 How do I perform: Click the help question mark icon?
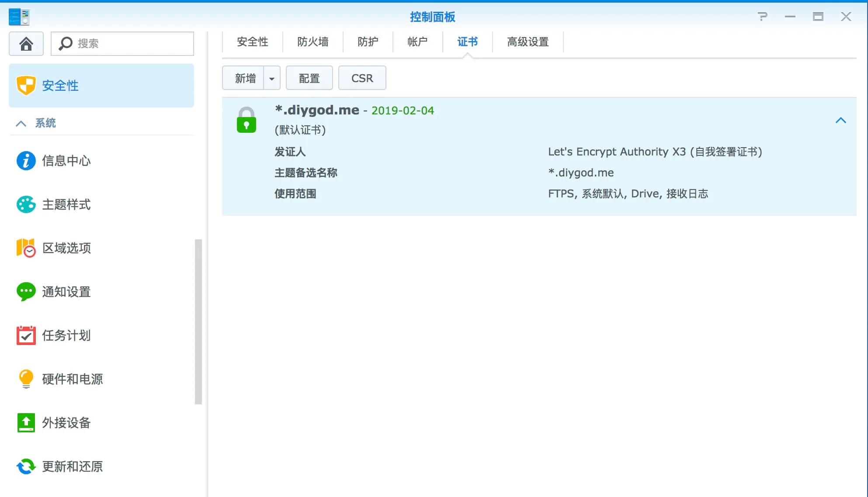point(763,17)
